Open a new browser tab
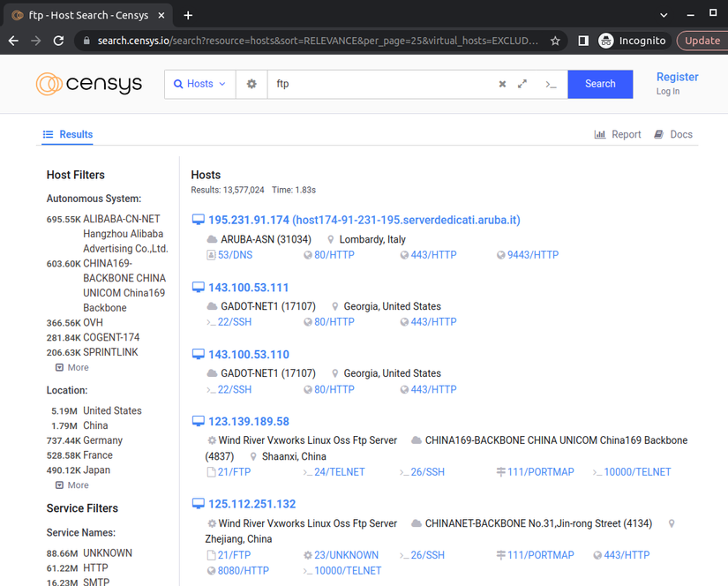This screenshot has width=728, height=586. click(188, 15)
